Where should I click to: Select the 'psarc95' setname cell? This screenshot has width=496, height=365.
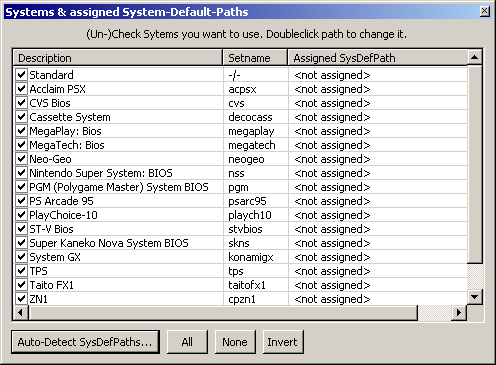pos(247,201)
